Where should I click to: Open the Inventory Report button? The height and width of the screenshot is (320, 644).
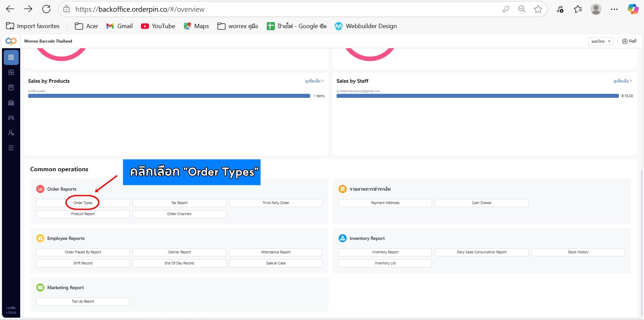click(x=385, y=252)
